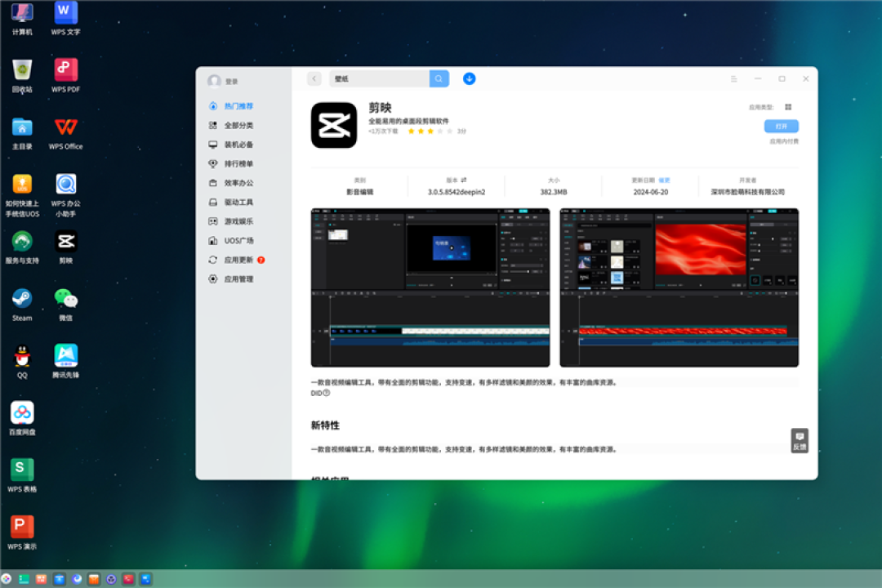This screenshot has width=882, height=588.
Task: Open the 反馈 feedback panel
Action: pos(799,441)
